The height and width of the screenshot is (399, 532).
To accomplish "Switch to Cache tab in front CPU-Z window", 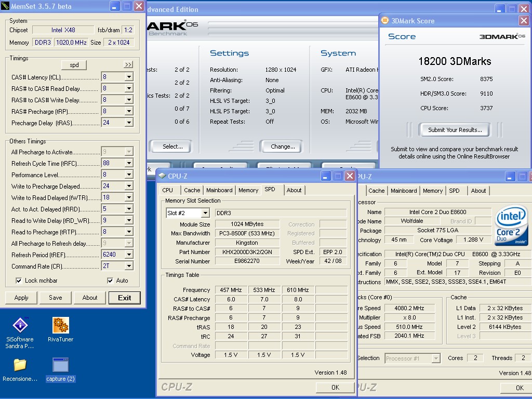I will [x=192, y=190].
